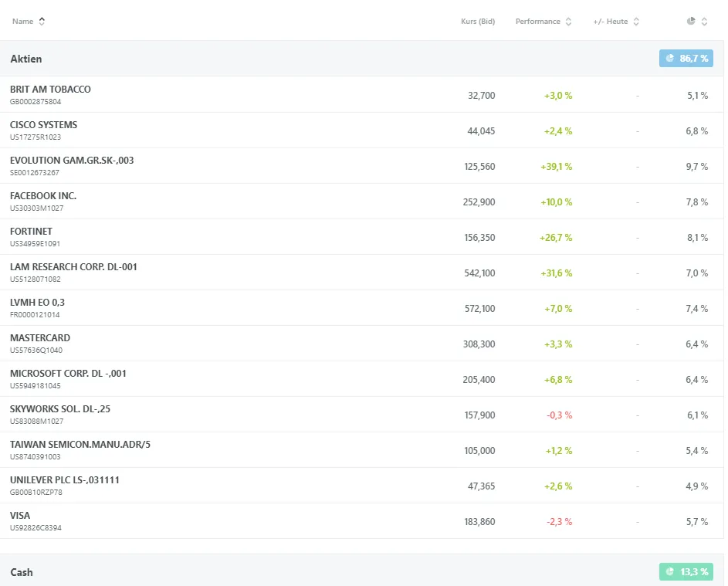Click ISIN US83088M1027

(37, 421)
